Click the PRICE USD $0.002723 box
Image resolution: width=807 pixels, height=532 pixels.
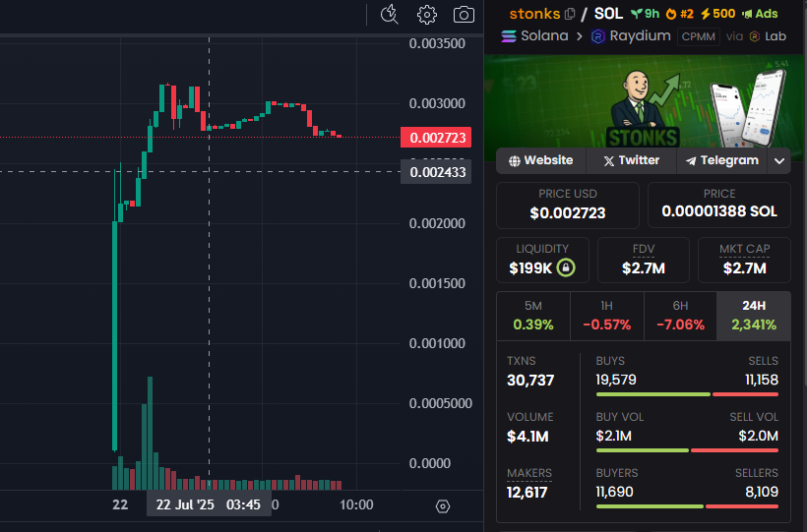click(x=568, y=205)
